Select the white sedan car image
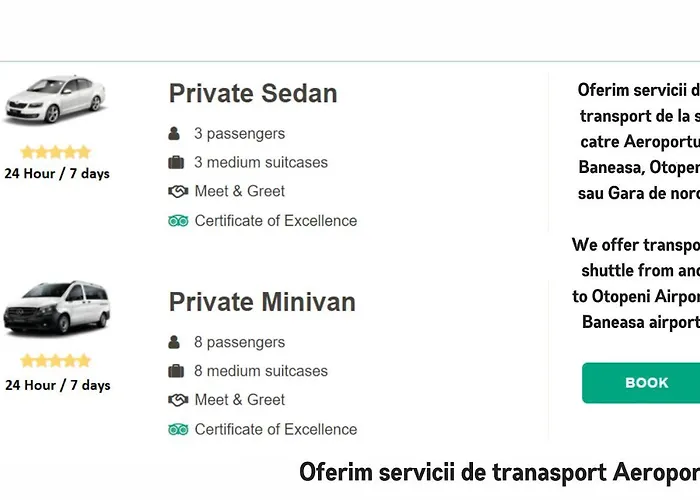Screen dimensions: 700x500 click(55, 99)
